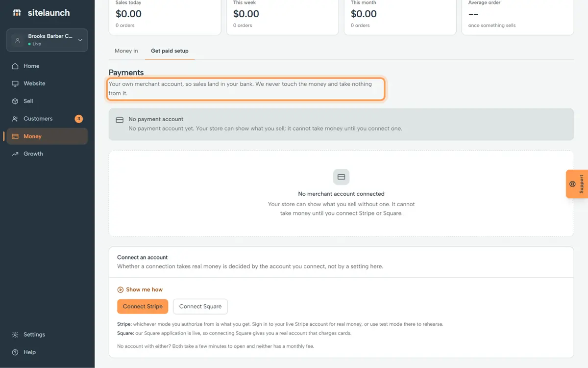The image size is (588, 368).
Task: Click the Money card icon in the sidebar
Action: pos(15,136)
